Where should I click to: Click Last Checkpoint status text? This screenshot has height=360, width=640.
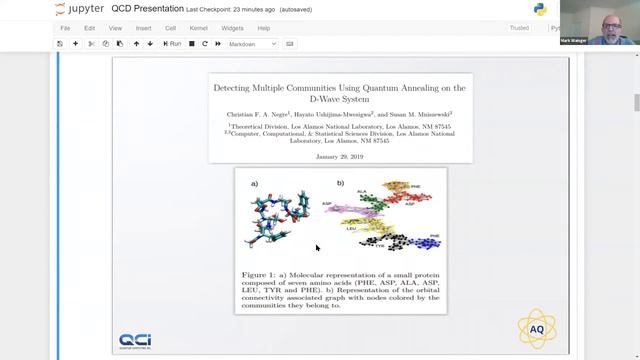tap(230, 9)
